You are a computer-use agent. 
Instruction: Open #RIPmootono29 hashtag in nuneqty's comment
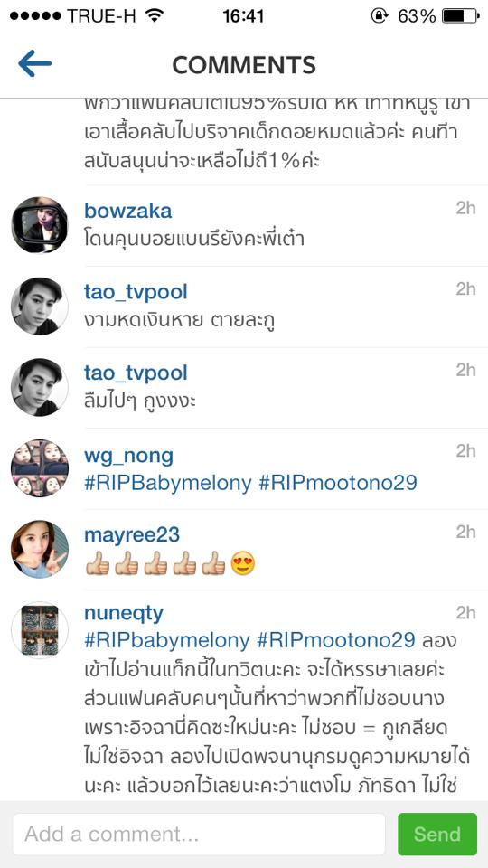(336, 640)
